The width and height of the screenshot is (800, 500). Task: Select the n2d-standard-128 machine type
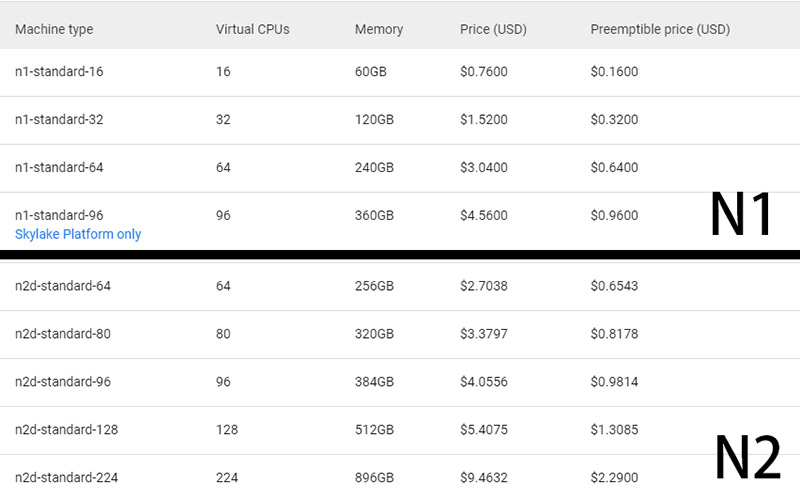tap(66, 430)
